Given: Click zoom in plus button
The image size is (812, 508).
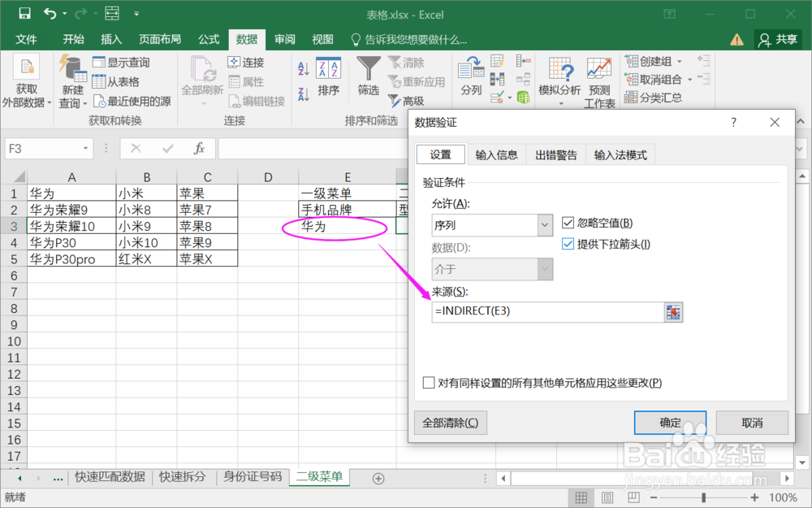Looking at the screenshot, I should click(754, 497).
